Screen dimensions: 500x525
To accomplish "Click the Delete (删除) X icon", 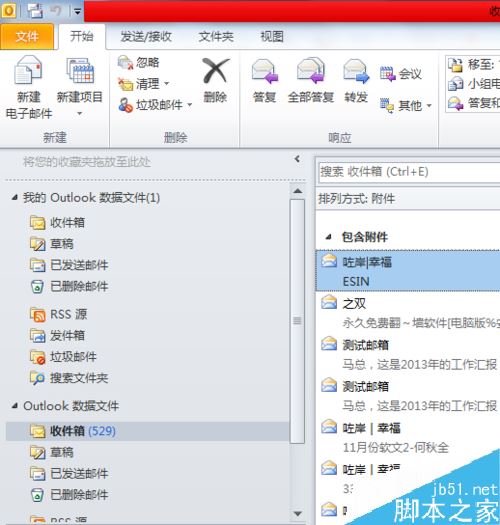I will 216,70.
